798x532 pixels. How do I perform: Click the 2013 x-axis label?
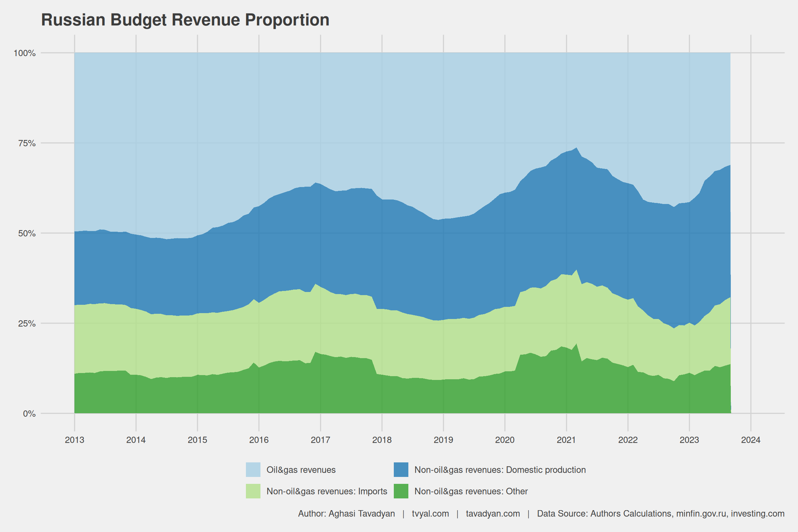pos(74,440)
